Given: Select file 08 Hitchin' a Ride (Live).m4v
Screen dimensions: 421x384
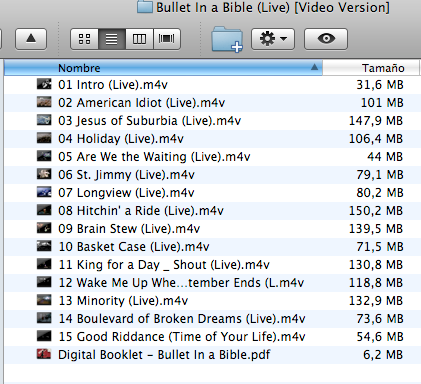Looking at the screenshot, I should pyautogui.click(x=141, y=211).
